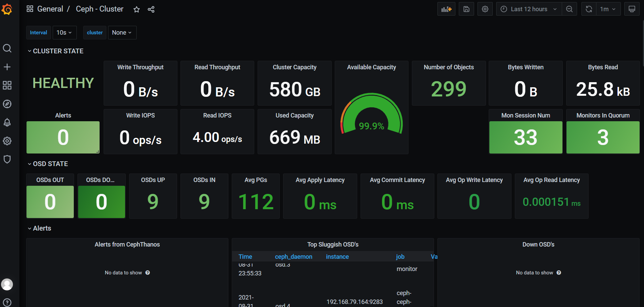Click the 669 MB used capacity value
This screenshot has width=644, height=307.
[295, 138]
